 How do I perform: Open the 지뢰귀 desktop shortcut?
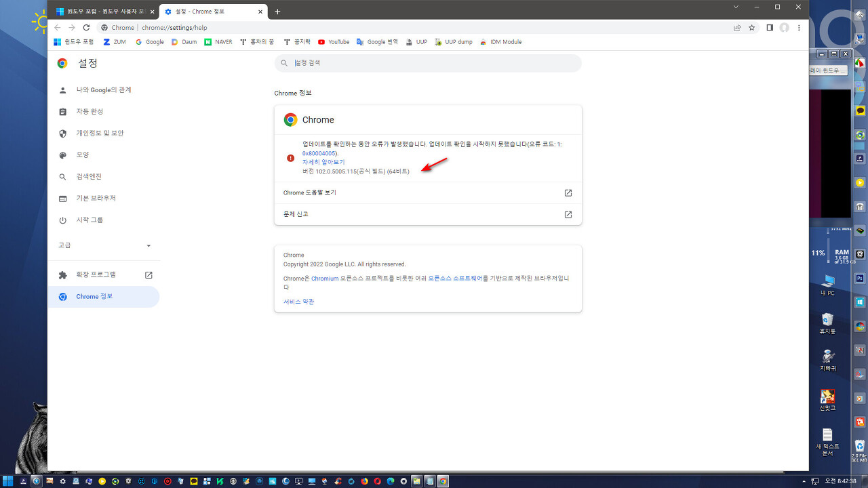(827, 360)
